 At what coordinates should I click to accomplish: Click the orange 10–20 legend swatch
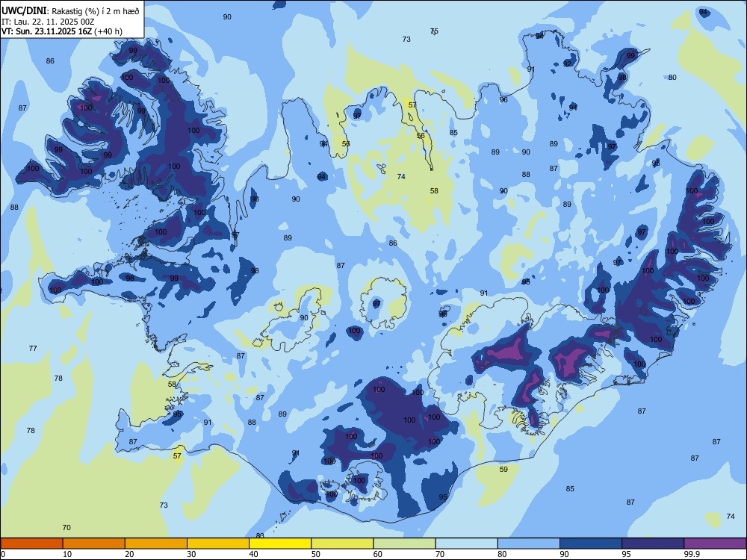point(94,544)
